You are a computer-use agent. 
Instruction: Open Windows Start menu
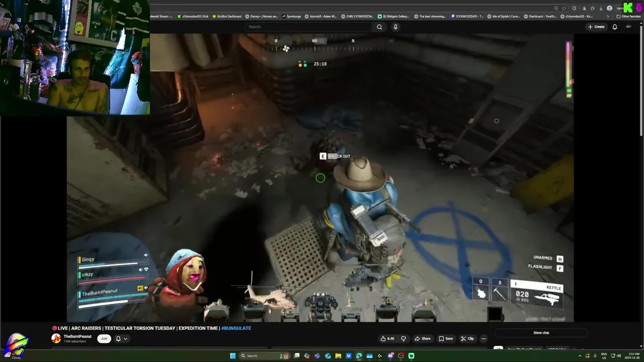point(232,356)
